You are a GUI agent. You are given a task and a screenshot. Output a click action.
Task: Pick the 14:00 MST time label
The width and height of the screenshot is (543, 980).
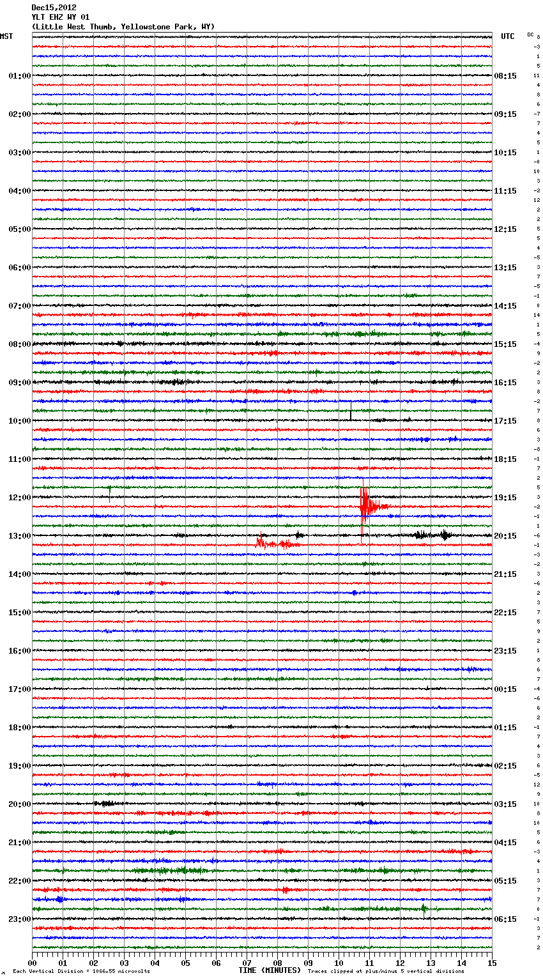click(20, 574)
